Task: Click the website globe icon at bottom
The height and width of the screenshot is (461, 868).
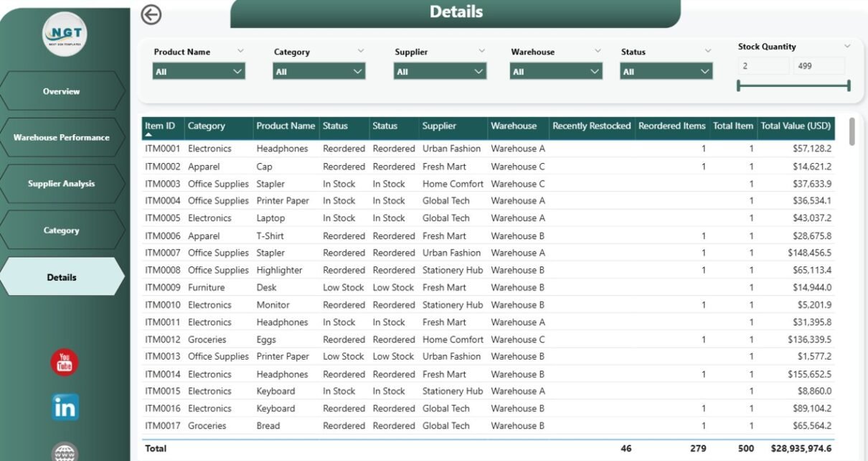Action: tap(63, 452)
